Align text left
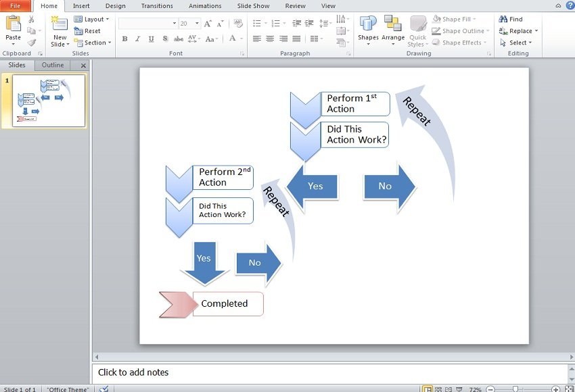The width and height of the screenshot is (575, 392). coord(256,39)
